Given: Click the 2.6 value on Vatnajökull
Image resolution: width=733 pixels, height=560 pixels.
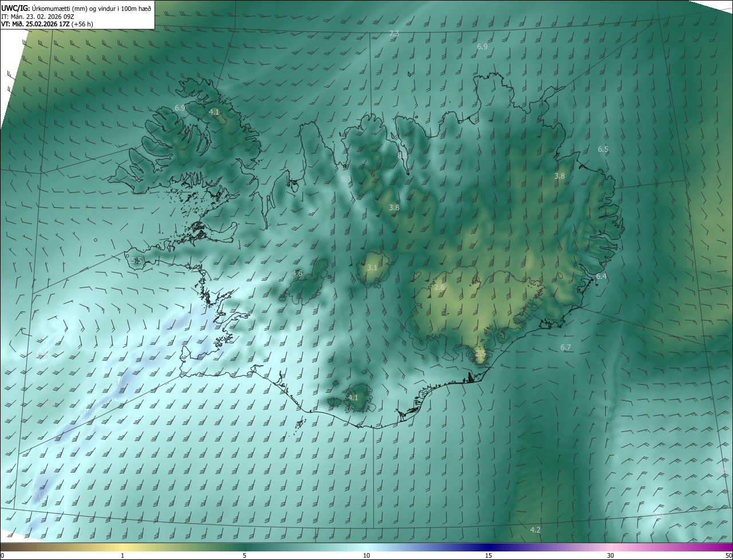Looking at the screenshot, I should click(x=439, y=287).
